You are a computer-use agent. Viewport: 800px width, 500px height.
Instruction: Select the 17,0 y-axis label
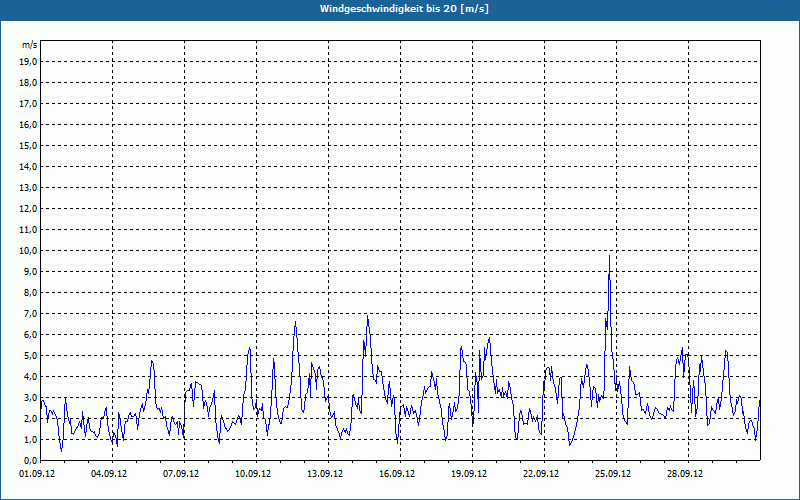pyautogui.click(x=28, y=104)
